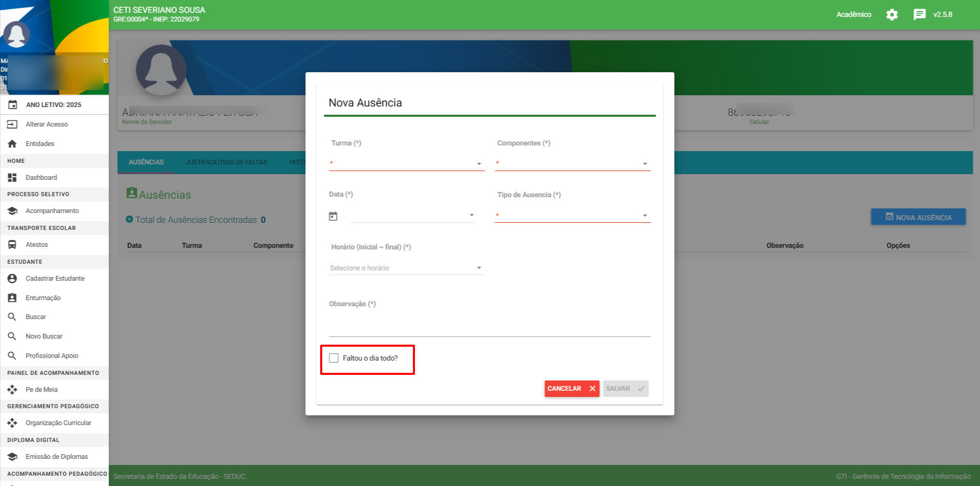Click the calendar icon beside Data field
This screenshot has width=980, height=486.
[333, 216]
